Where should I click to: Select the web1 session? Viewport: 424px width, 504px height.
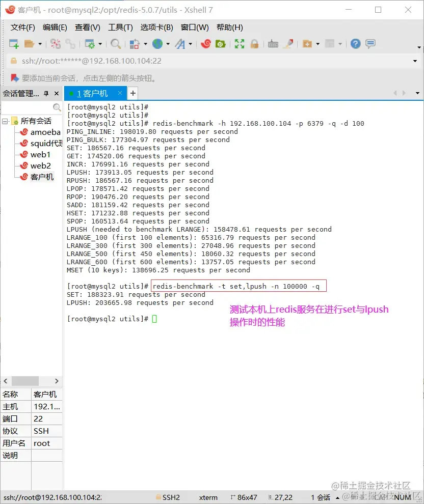click(x=35, y=155)
